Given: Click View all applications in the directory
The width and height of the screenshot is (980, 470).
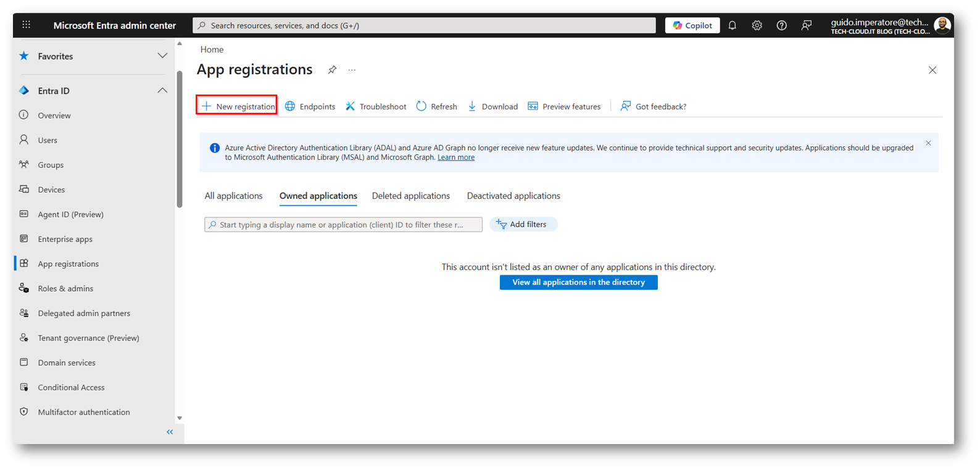Looking at the screenshot, I should coord(578,282).
